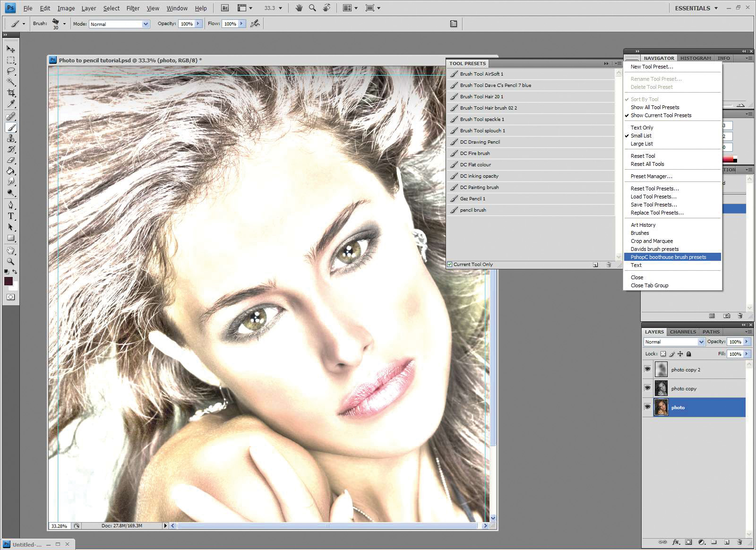Uncheck the Current Tool Only checkbox

[450, 264]
